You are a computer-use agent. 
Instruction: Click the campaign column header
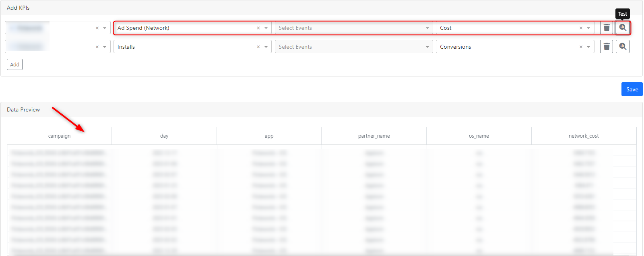tap(59, 136)
